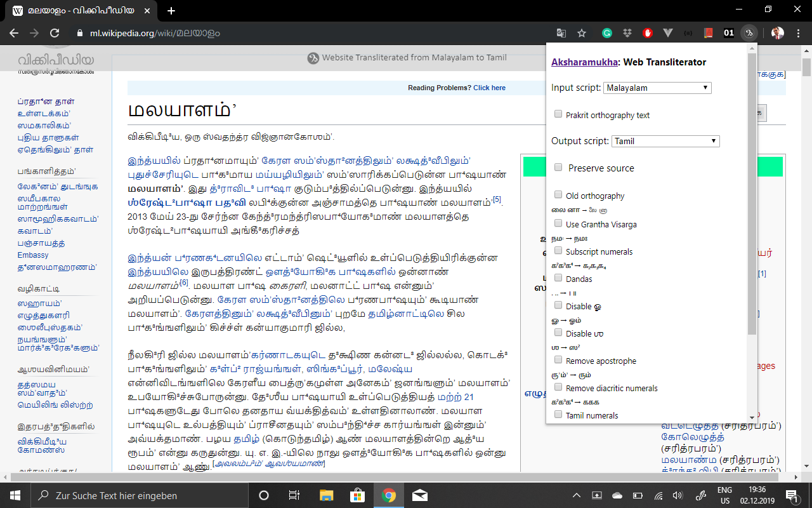Image resolution: width=812 pixels, height=508 pixels.
Task: Check Remove apostrophe option
Action: (x=558, y=360)
